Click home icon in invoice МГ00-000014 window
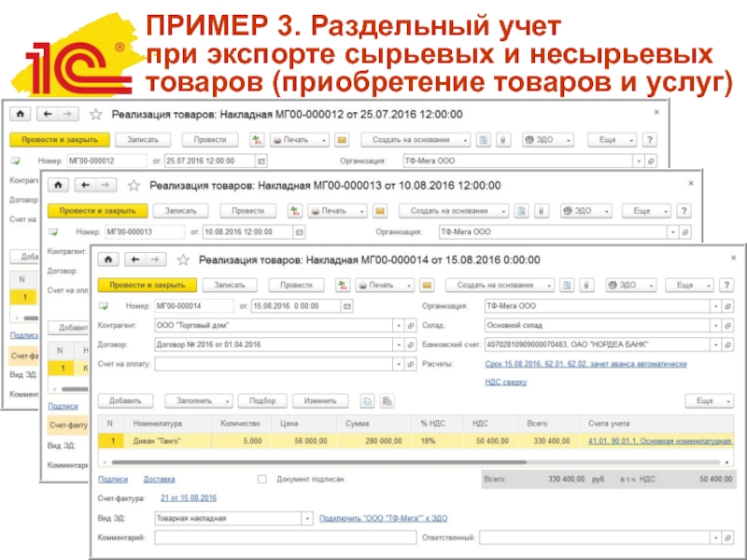Image resolution: width=747 pixels, height=560 pixels. click(109, 259)
